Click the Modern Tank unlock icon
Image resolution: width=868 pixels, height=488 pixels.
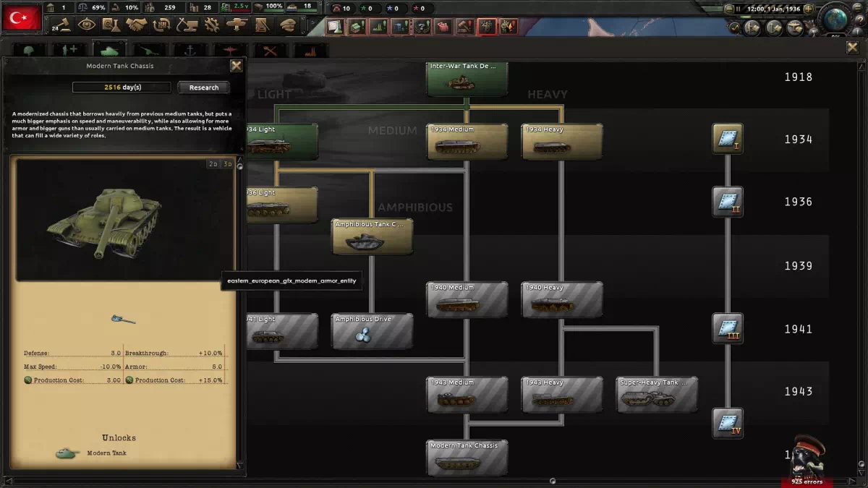[67, 453]
